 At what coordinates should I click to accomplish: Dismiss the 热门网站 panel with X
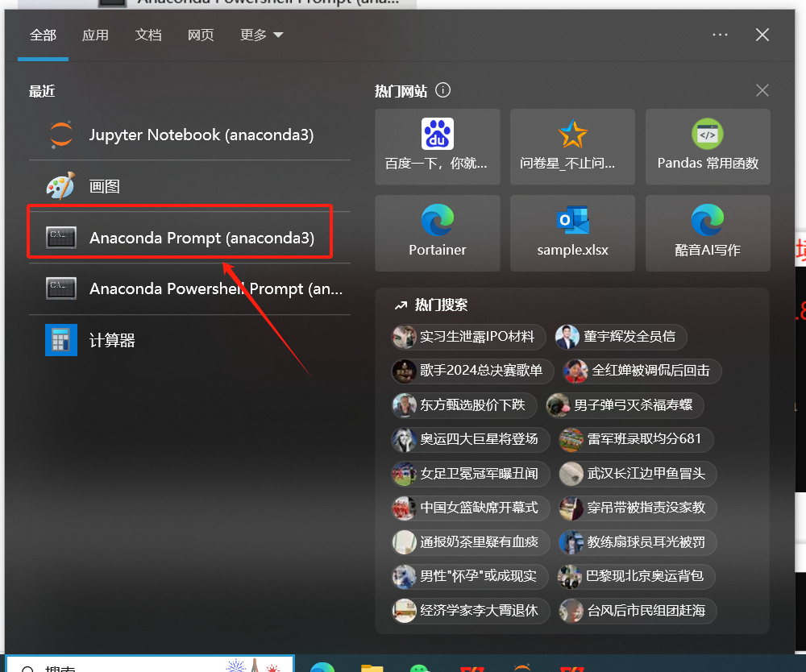[762, 90]
